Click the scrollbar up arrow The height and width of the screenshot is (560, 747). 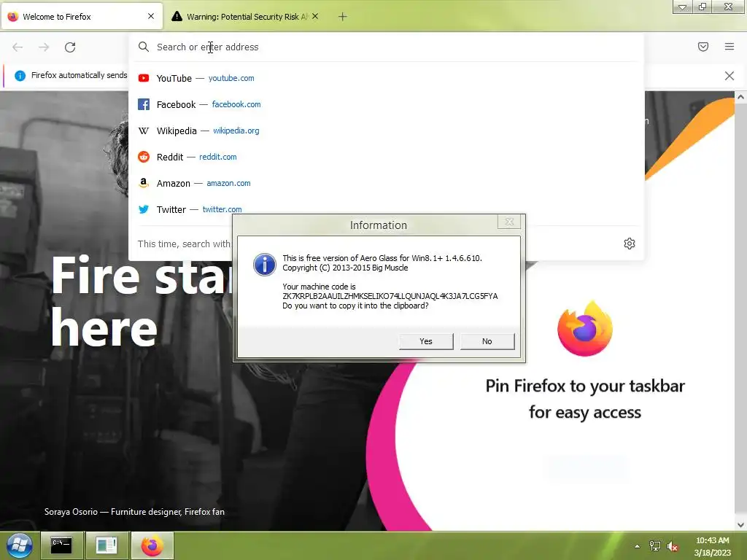741,97
